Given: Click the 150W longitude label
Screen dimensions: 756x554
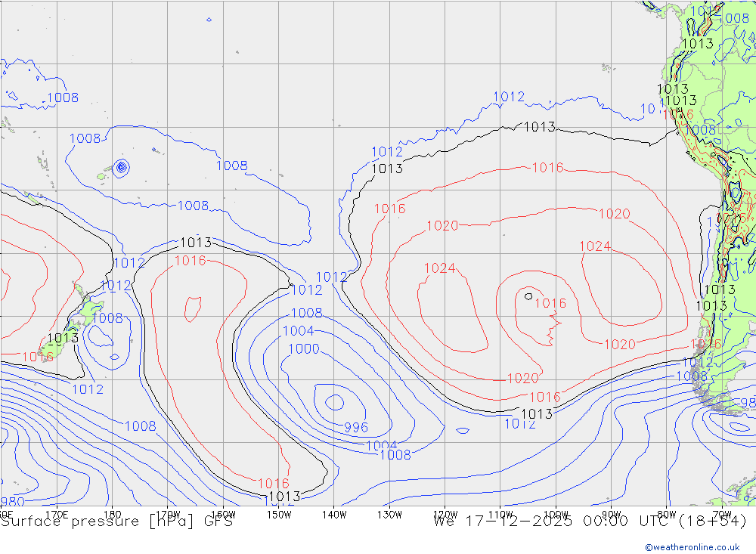Looking at the screenshot, I should pos(279,514).
